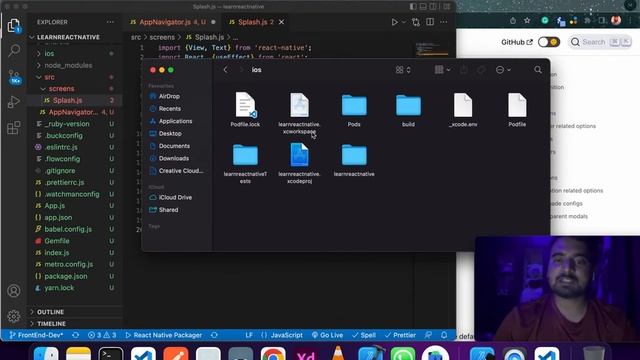Click the browser Search field

pos(600,42)
